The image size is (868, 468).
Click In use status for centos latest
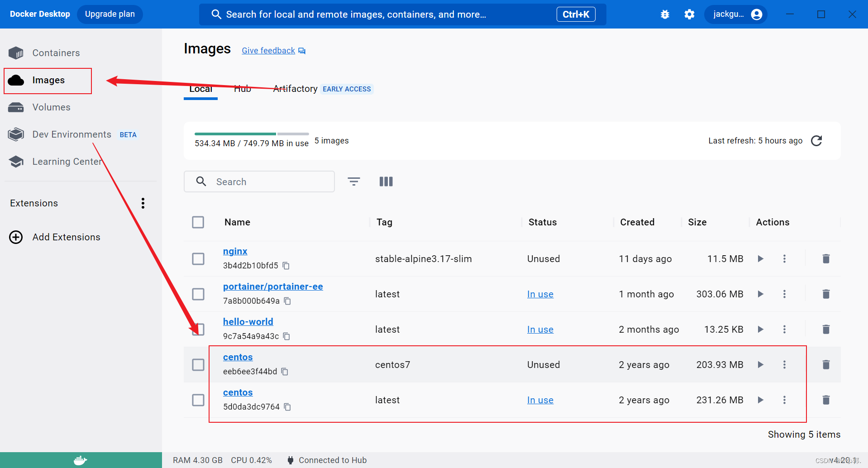(540, 400)
